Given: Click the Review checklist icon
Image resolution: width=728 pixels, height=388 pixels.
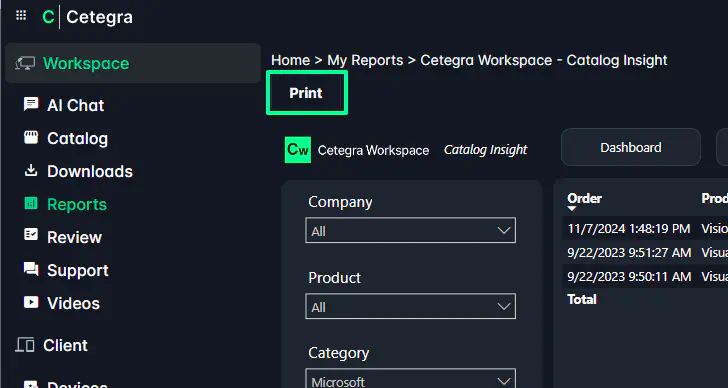Looking at the screenshot, I should click(31, 235).
